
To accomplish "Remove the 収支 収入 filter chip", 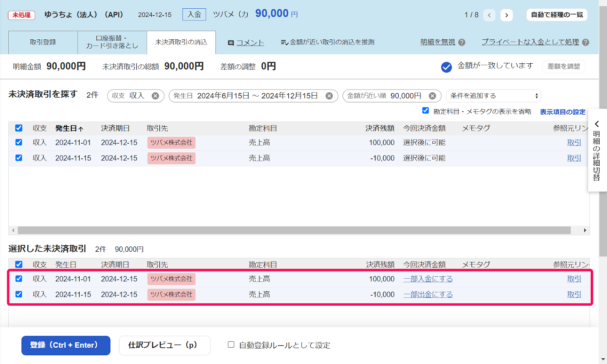I will (155, 96).
